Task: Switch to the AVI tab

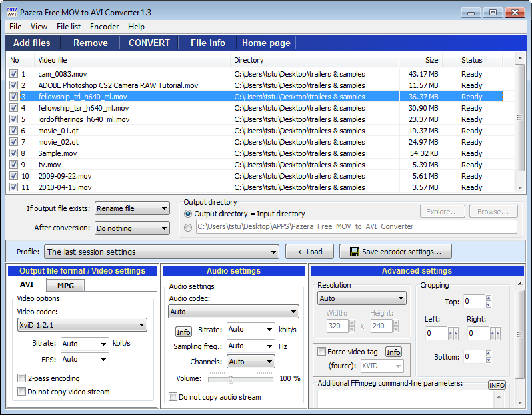Action: click(x=27, y=284)
